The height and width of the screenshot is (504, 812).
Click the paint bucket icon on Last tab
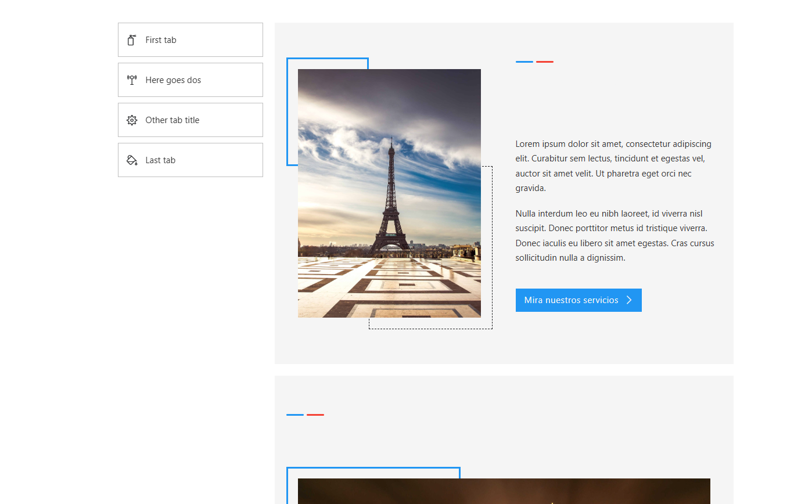point(132,160)
